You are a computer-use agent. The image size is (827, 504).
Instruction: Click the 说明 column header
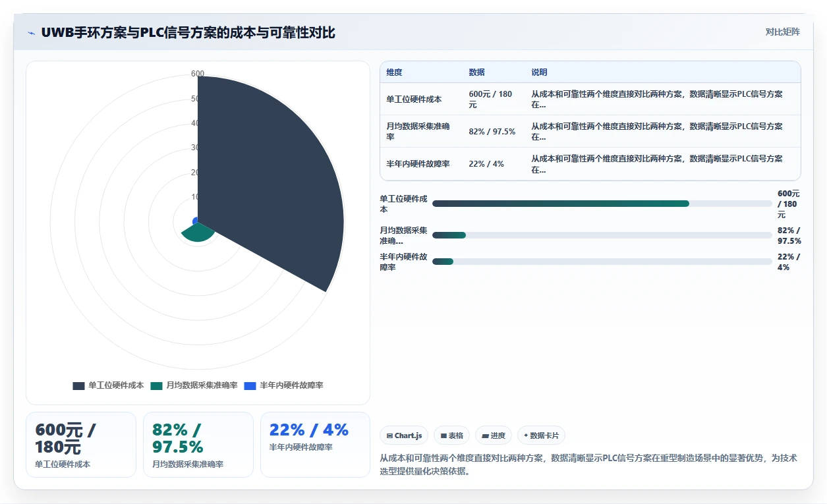pyautogui.click(x=539, y=72)
